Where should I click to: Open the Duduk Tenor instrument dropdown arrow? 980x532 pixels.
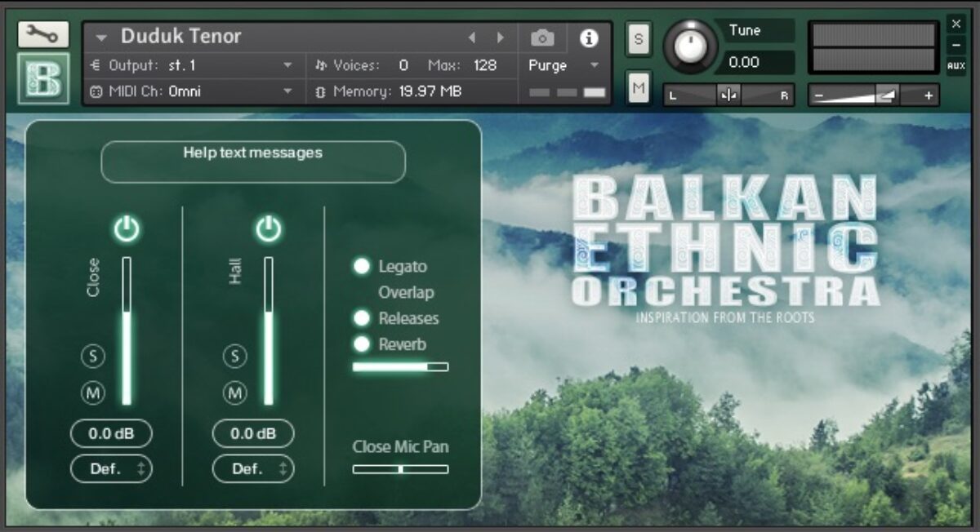coord(101,38)
